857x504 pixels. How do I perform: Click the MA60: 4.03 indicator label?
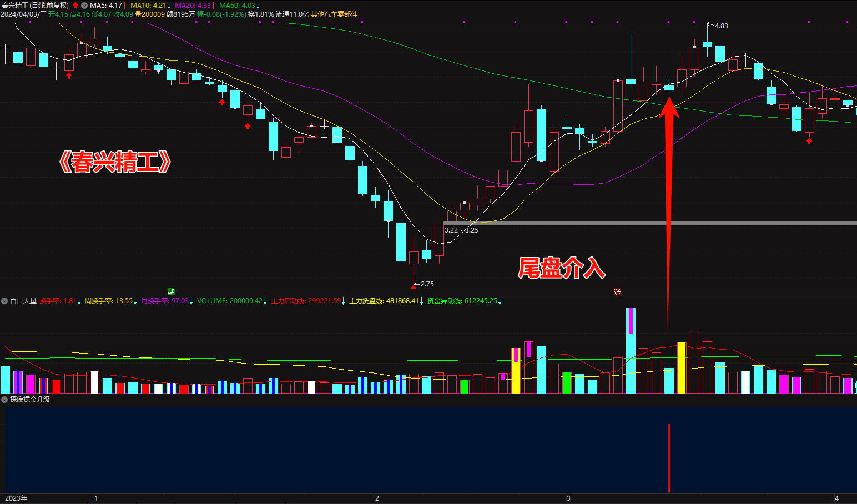pos(237,6)
